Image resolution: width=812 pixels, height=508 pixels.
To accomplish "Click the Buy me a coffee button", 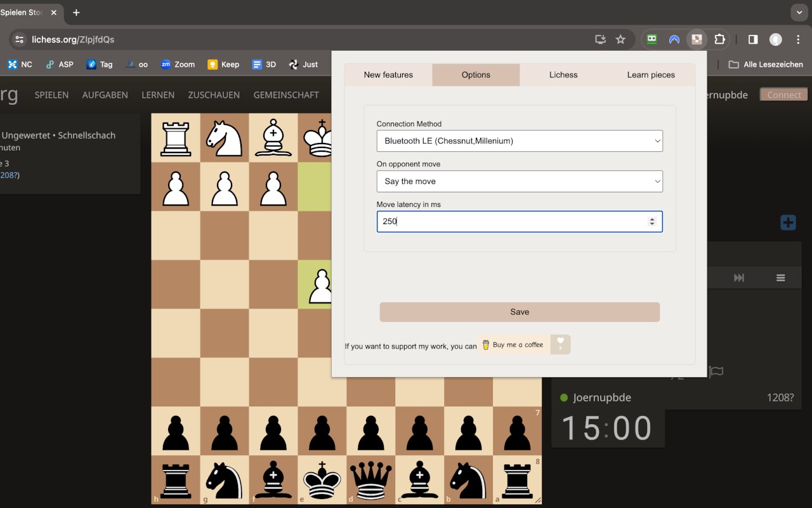I will (513, 345).
